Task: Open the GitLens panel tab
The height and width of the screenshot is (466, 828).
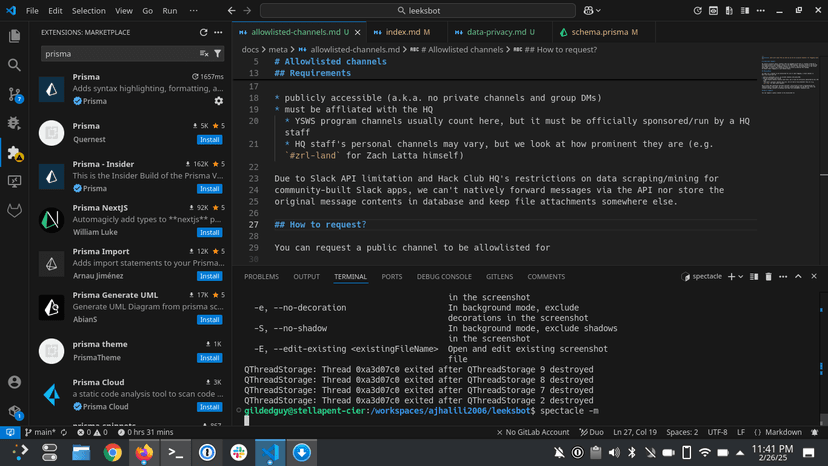Action: (498, 277)
